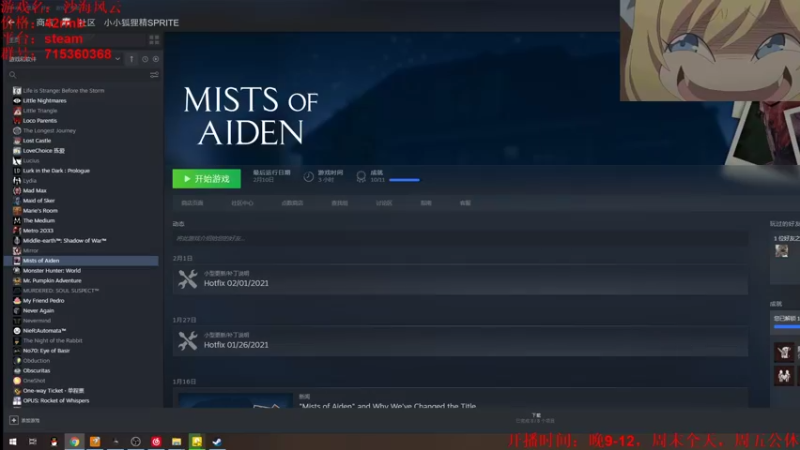The width and height of the screenshot is (800, 450).
Task: Open the news about why the title changed
Action: [x=387, y=405]
